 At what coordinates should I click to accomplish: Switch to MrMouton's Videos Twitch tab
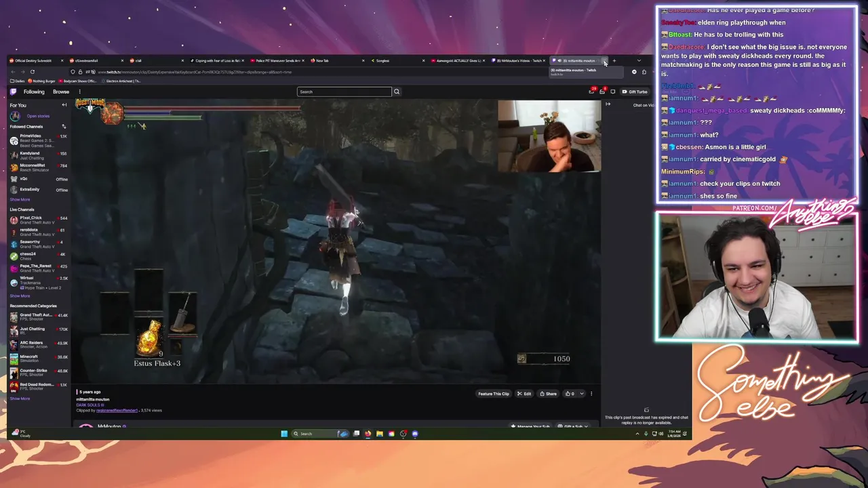click(x=518, y=60)
